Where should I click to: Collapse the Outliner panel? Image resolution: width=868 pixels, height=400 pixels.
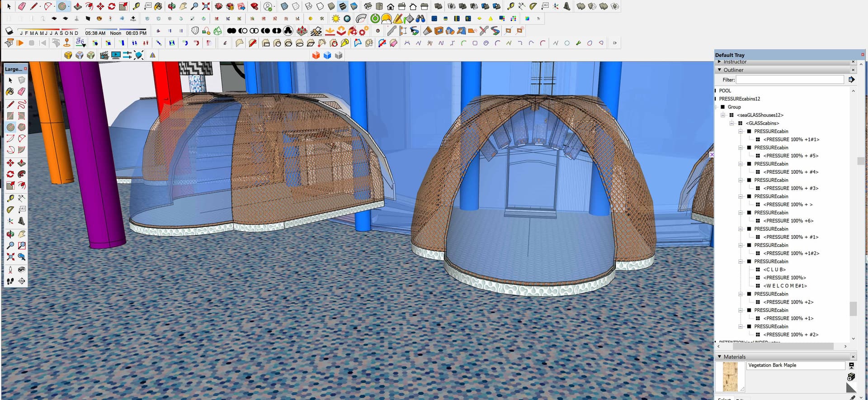point(719,70)
